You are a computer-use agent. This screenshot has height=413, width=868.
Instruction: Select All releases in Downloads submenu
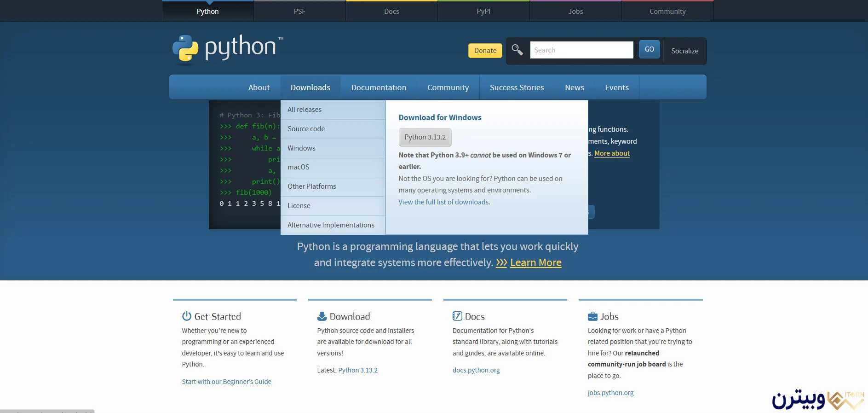333,110
